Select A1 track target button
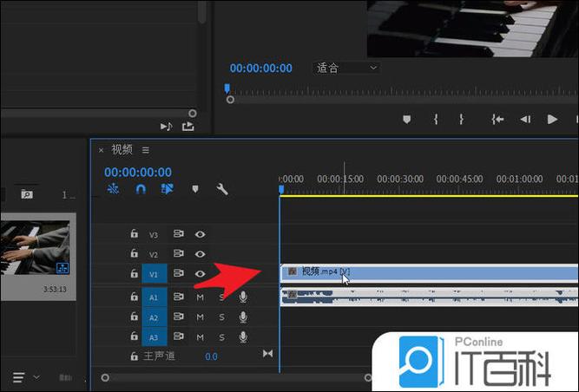The width and height of the screenshot is (579, 392). (x=154, y=297)
